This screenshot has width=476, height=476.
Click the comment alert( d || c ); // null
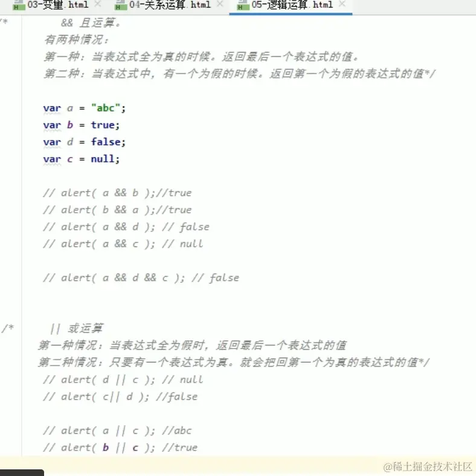[x=123, y=380]
